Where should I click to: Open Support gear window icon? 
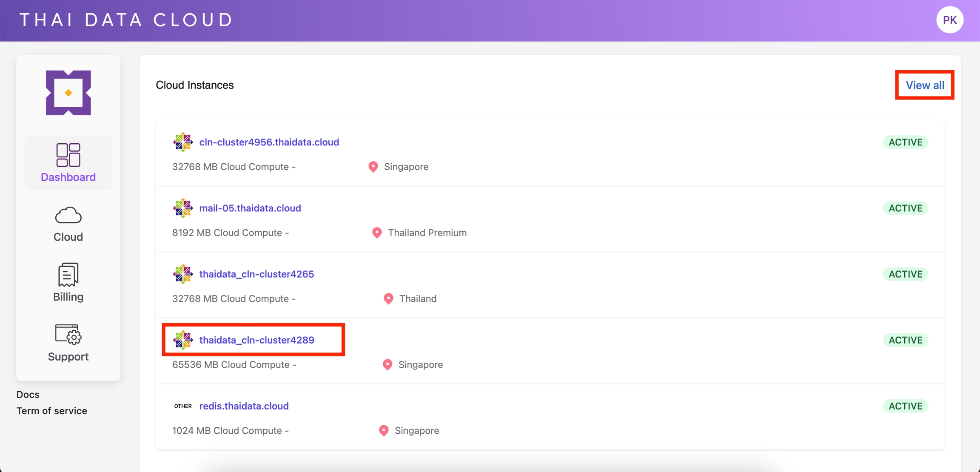pyautogui.click(x=68, y=334)
